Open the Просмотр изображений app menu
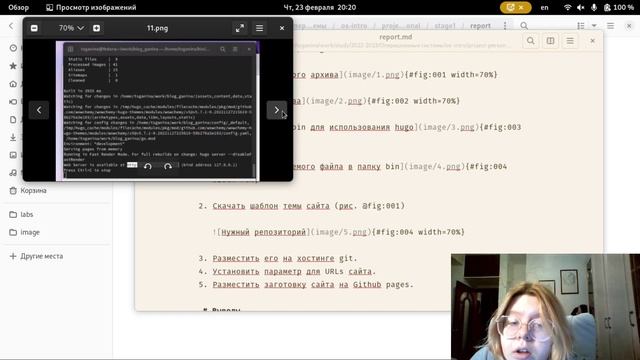 click(x=91, y=7)
